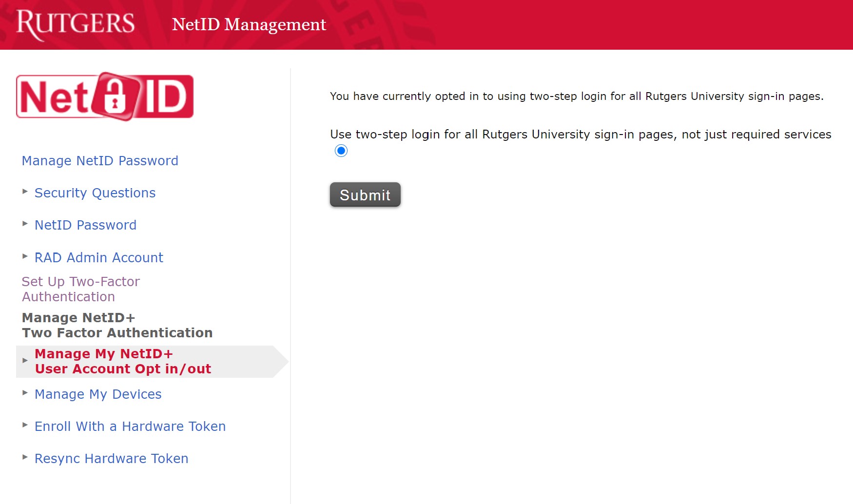Open the Manage My Devices link
Viewport: 853px width, 504px height.
click(98, 394)
